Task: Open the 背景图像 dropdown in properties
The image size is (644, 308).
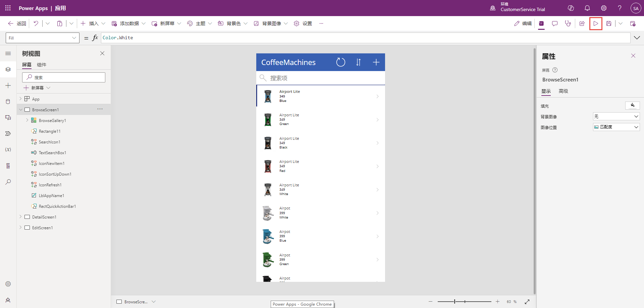Action: [x=616, y=116]
